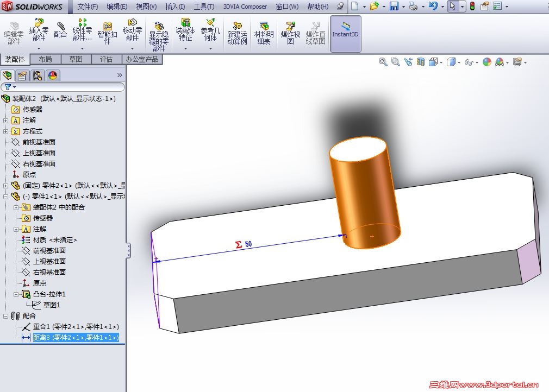Open the Hide/Show Items glasses dropdown

click(x=477, y=63)
